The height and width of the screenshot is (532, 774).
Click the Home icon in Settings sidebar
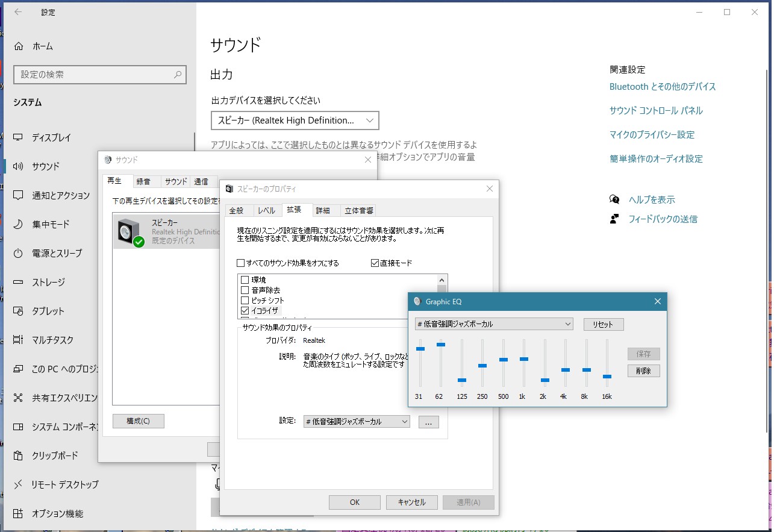[x=19, y=46]
